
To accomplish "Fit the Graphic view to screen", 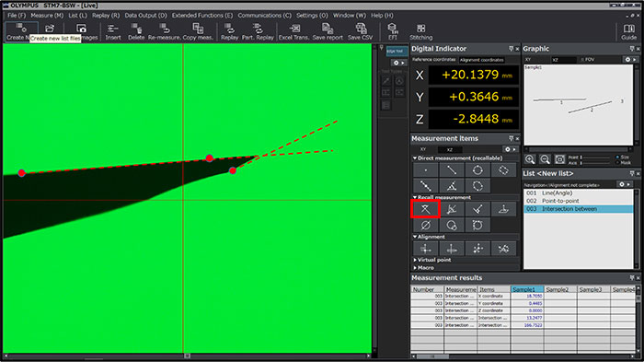I will [x=559, y=159].
